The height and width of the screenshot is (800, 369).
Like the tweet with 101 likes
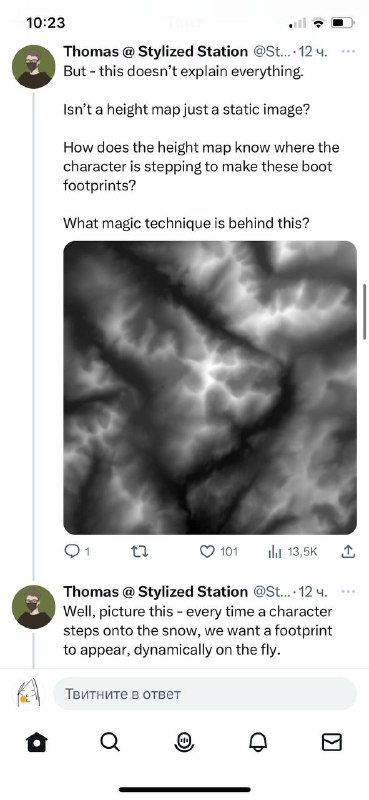218,552
